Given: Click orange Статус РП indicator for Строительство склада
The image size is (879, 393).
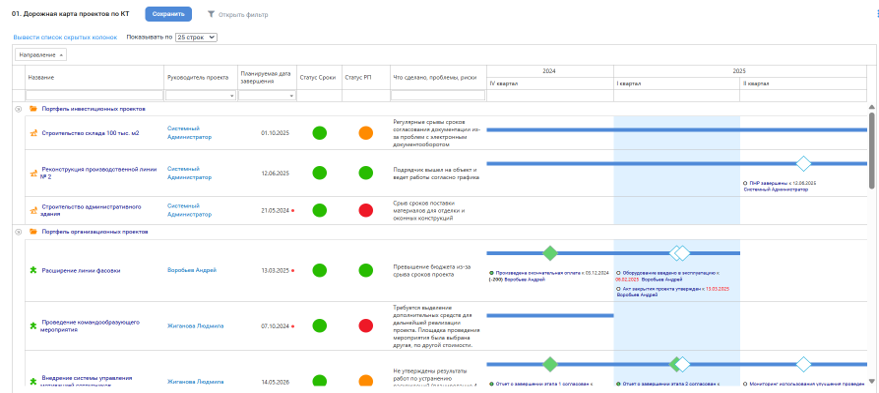Looking at the screenshot, I should (x=366, y=133).
